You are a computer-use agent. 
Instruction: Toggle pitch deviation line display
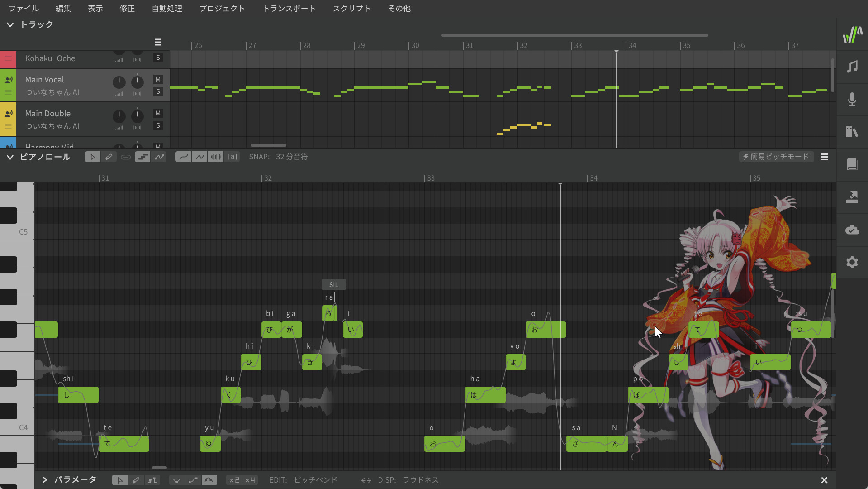click(199, 157)
